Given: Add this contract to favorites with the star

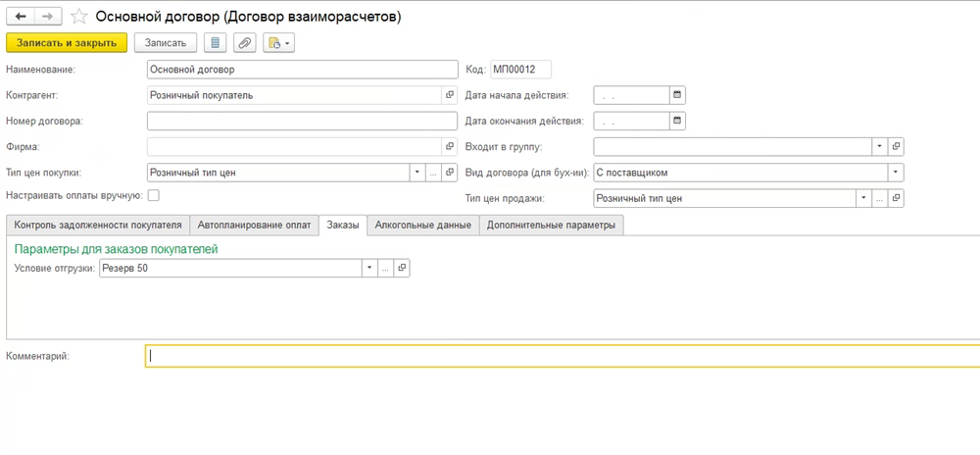Looking at the screenshot, I should click(79, 17).
